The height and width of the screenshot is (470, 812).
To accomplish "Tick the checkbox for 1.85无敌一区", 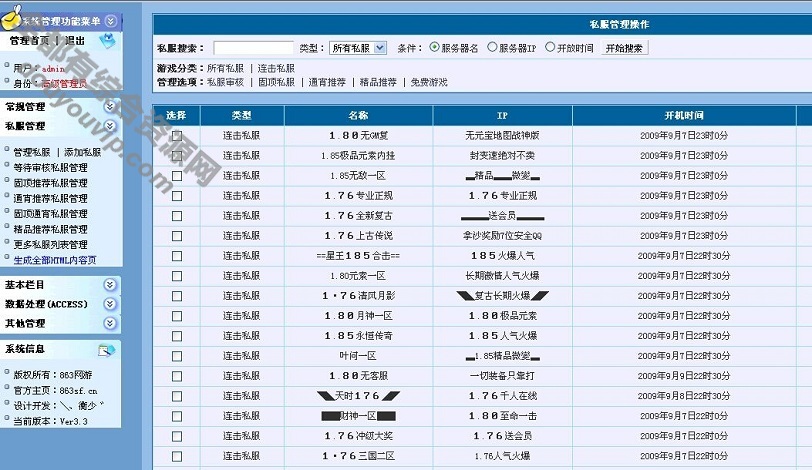I will 177,176.
